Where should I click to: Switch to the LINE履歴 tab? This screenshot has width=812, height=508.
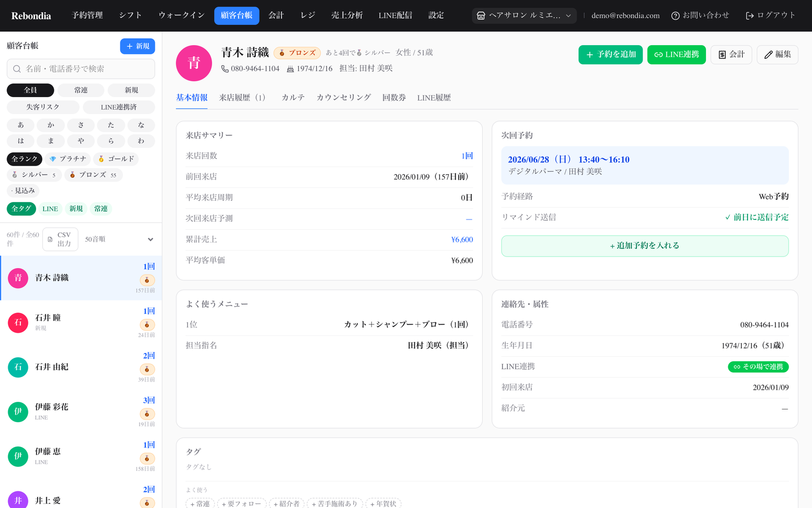pyautogui.click(x=434, y=98)
